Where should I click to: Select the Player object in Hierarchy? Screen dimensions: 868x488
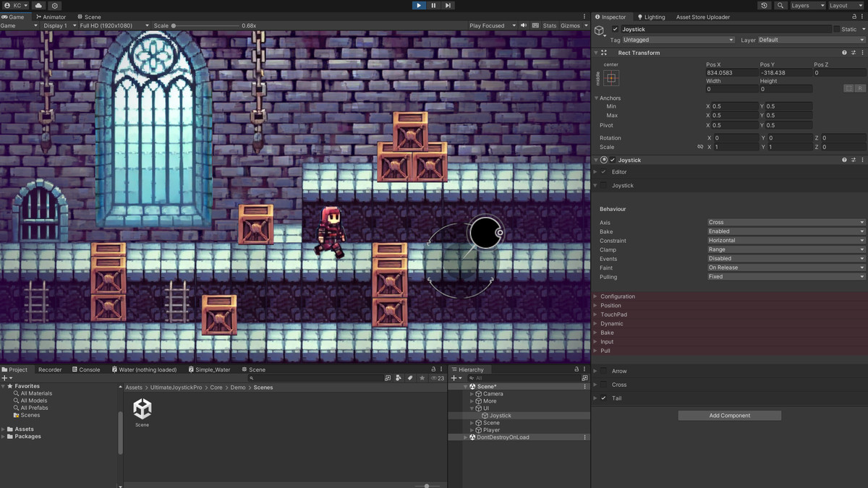(x=491, y=430)
